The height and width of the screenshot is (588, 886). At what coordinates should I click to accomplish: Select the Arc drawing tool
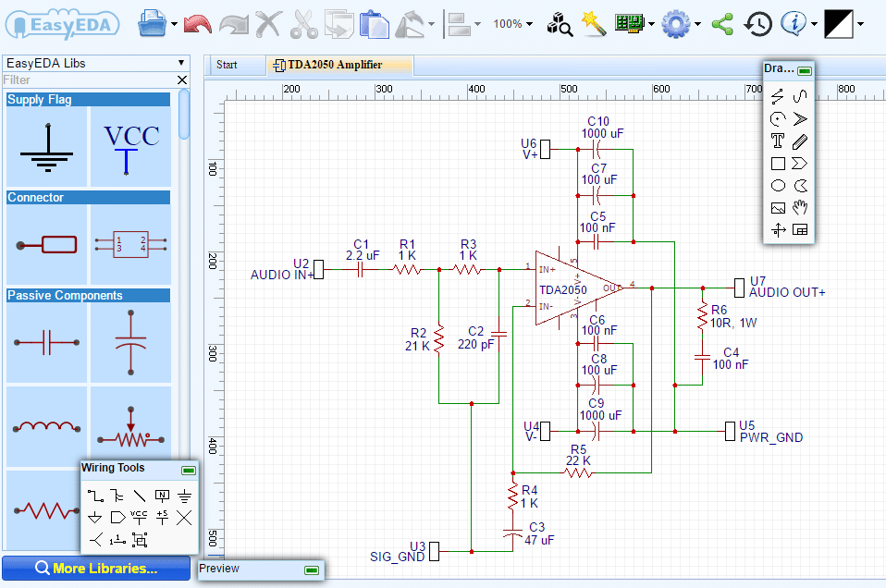(778, 118)
